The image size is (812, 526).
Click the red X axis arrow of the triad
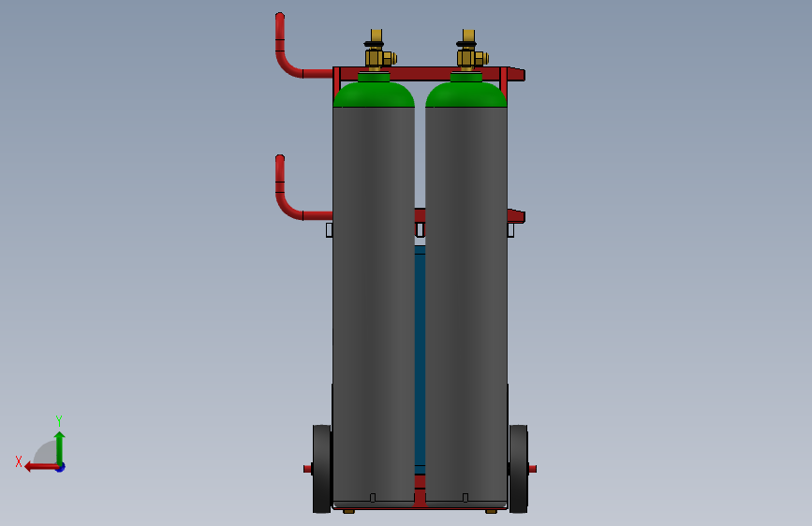[x=41, y=467]
